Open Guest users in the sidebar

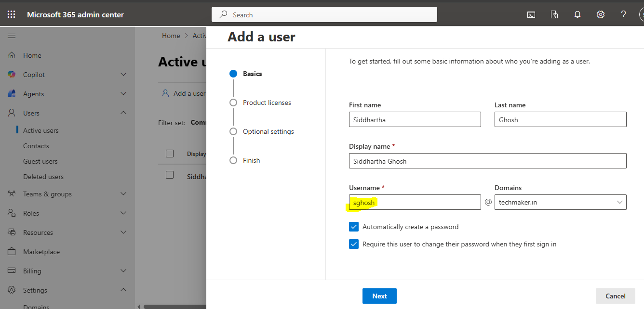40,161
